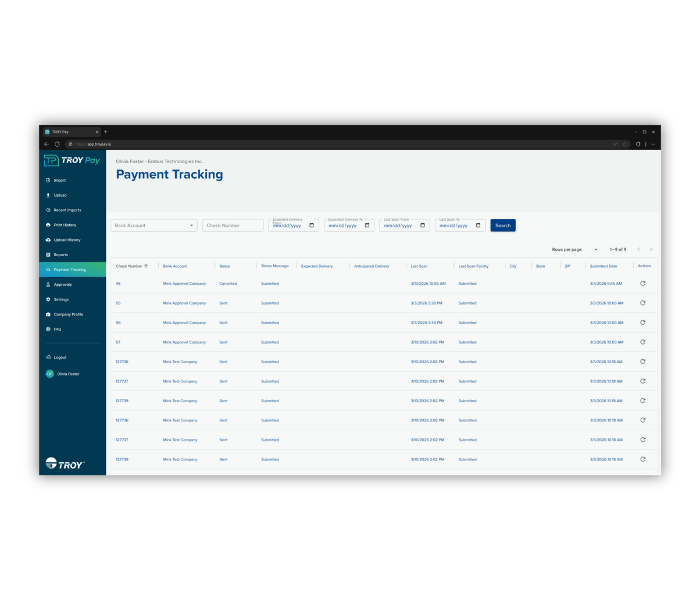Sort by Last Scan Facility column header
Image resolution: width=700 pixels, height=600 pixels.
[x=473, y=266]
